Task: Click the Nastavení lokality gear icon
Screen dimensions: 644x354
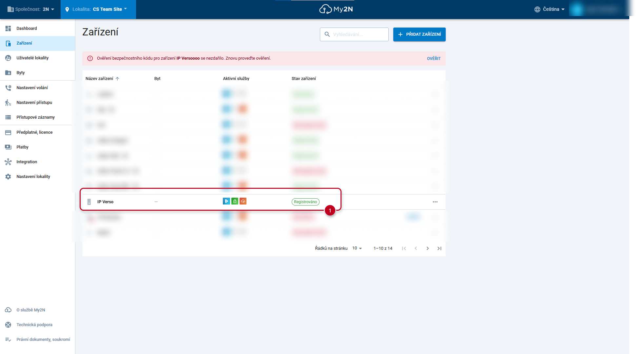Action: click(x=8, y=177)
